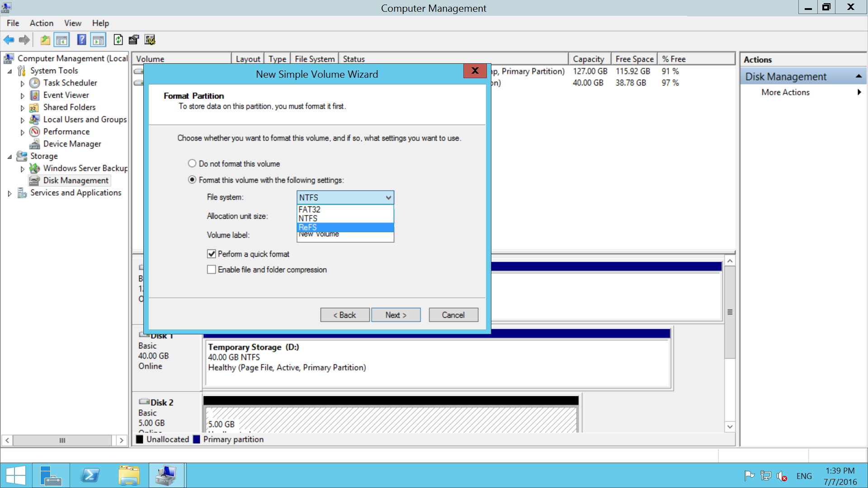The height and width of the screenshot is (488, 868).
Task: Open the File menu
Action: (13, 23)
